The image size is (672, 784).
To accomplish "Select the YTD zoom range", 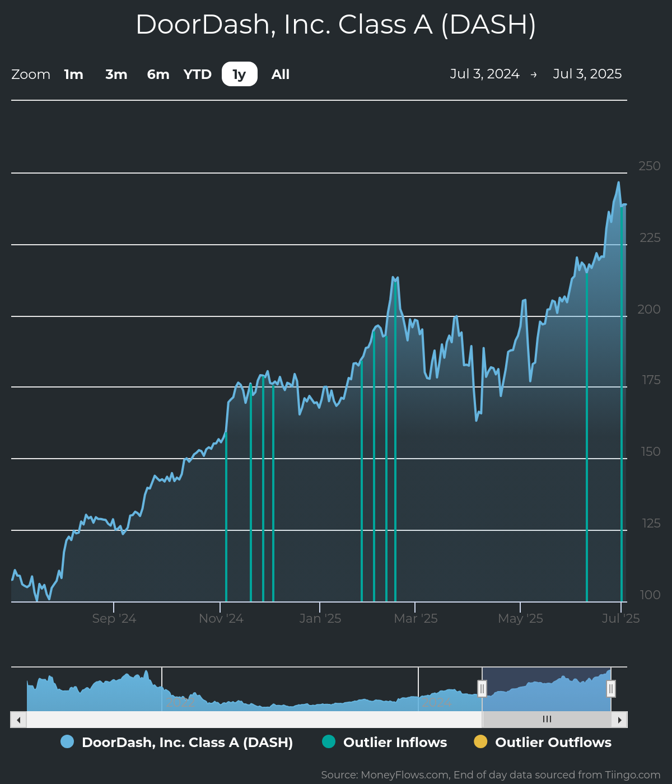I will click(198, 74).
